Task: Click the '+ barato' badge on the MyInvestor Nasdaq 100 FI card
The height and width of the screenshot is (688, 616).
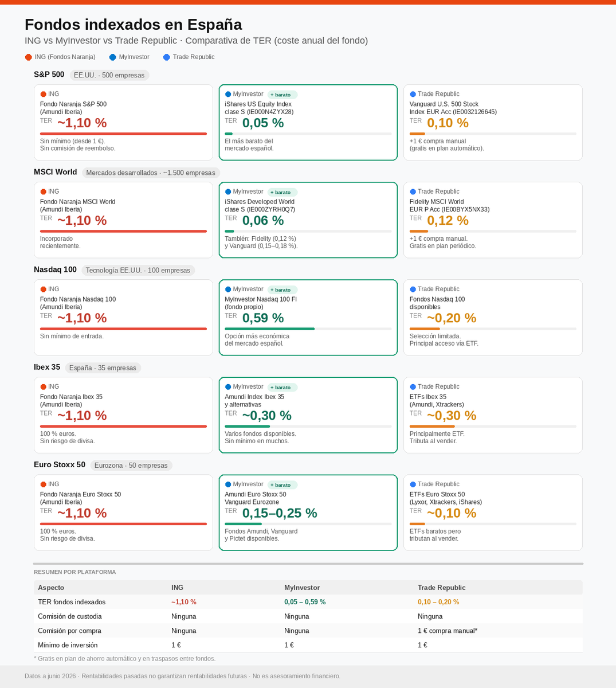Action: [x=282, y=290]
